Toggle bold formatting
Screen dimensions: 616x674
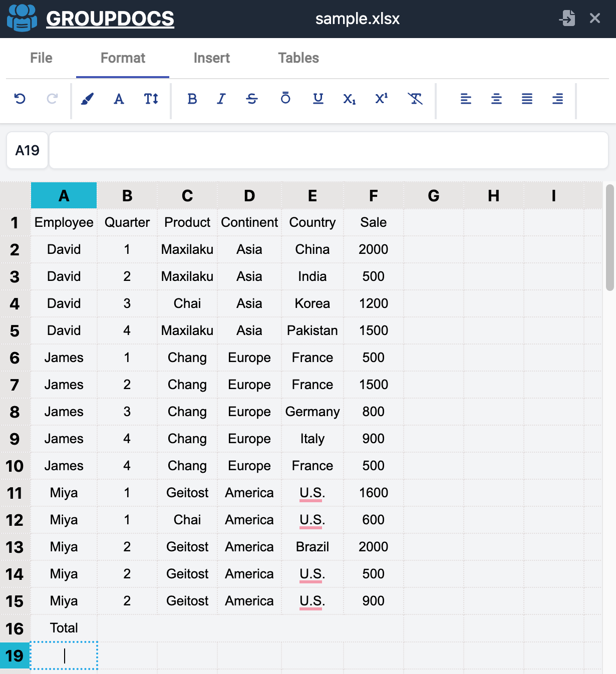192,99
